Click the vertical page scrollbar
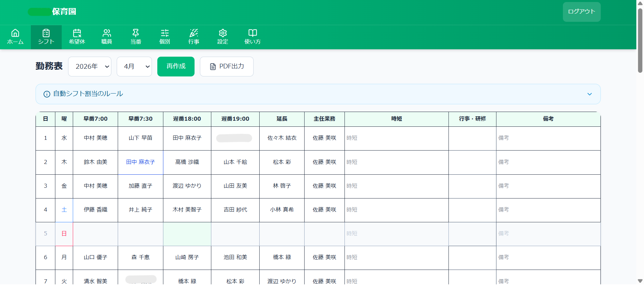 point(640,40)
